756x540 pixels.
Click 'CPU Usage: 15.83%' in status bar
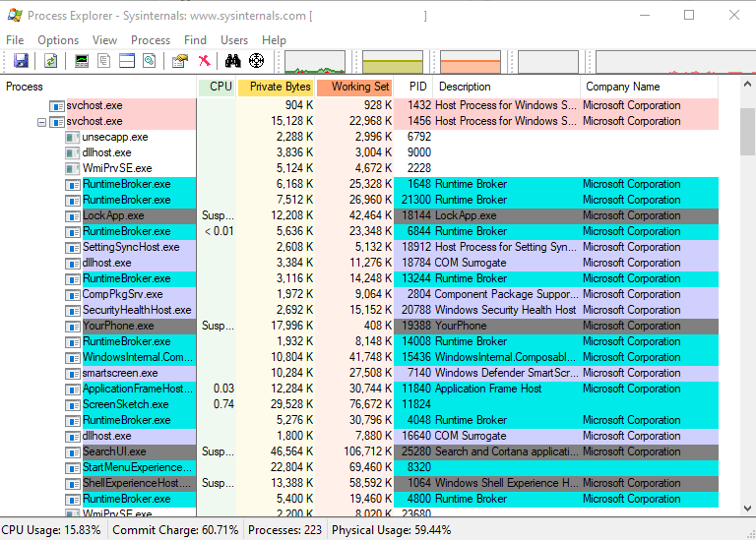(50, 530)
